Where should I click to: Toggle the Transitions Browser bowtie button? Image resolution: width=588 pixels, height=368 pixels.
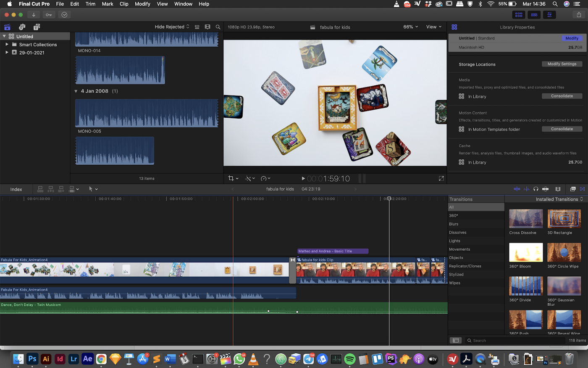click(x=583, y=189)
